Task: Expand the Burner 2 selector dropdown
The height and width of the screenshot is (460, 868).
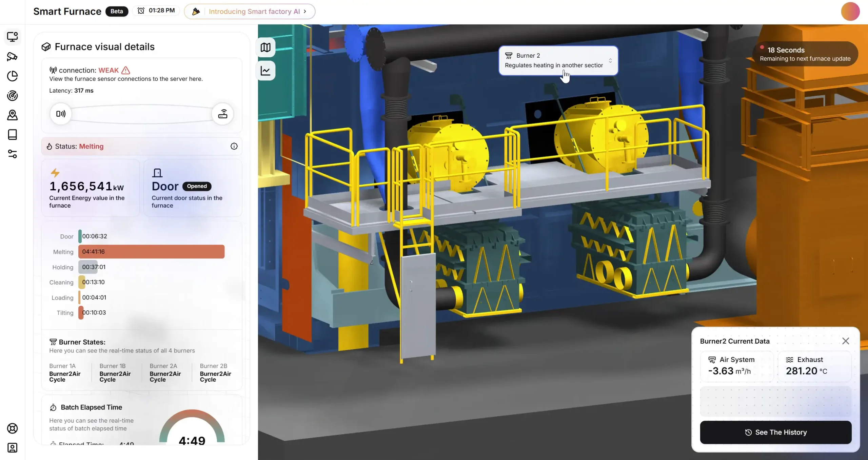Action: 610,61
